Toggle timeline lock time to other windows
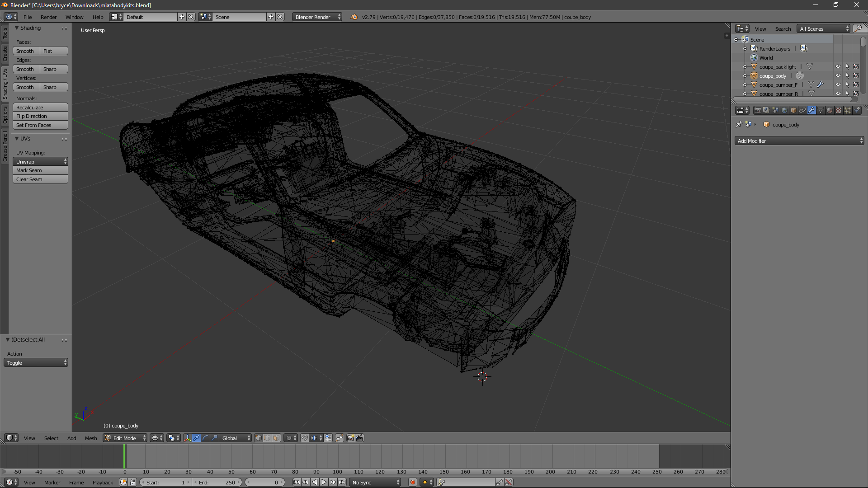 [x=132, y=482]
